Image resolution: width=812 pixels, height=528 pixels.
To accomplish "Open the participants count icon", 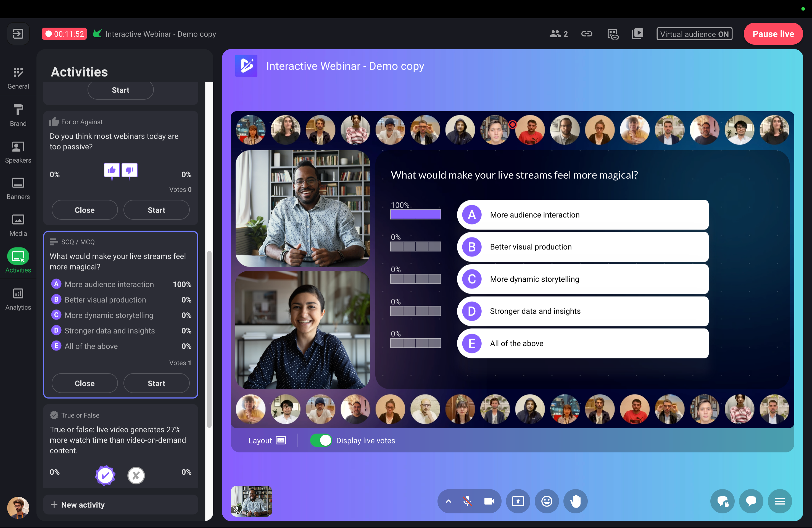I will point(558,34).
